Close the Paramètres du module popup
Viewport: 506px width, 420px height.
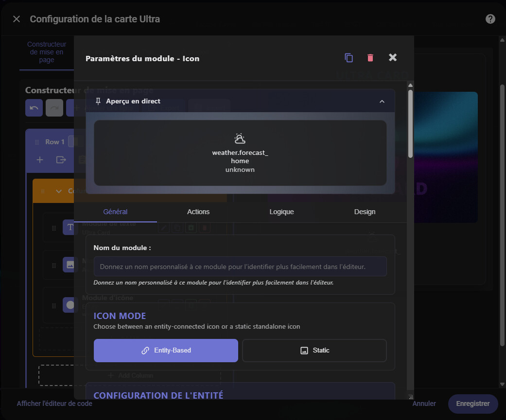[392, 57]
